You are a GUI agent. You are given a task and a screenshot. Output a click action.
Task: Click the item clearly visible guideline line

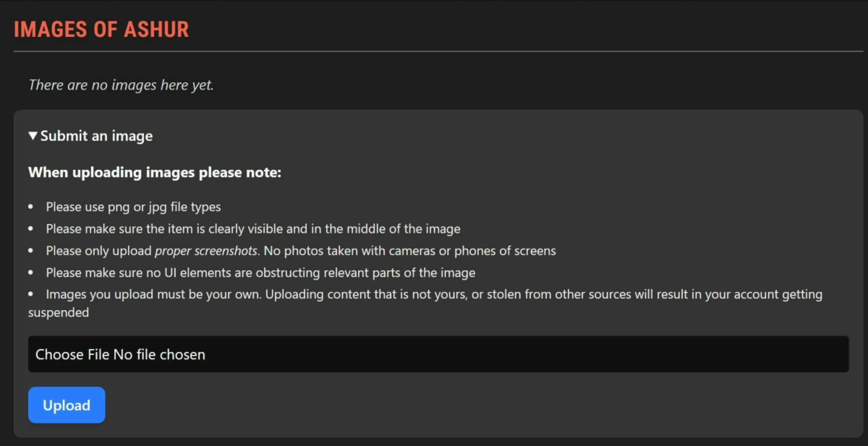pyautogui.click(x=253, y=229)
